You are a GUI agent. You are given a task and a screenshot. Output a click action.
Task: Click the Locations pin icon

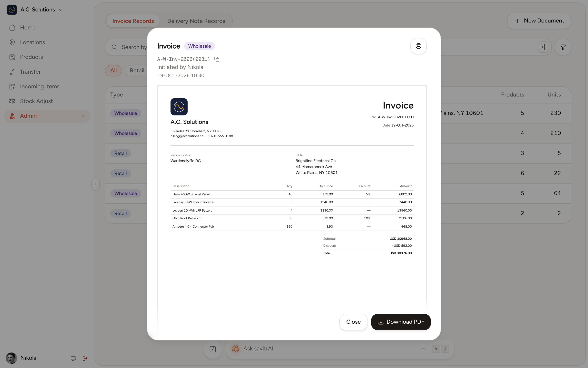click(12, 42)
